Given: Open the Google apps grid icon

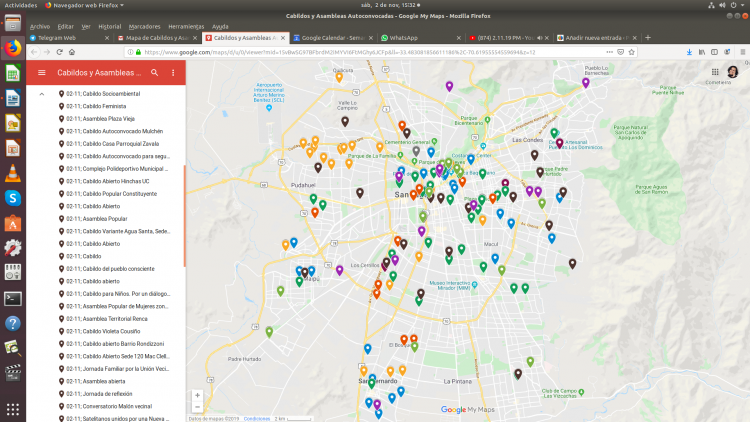Looking at the screenshot, I should pos(716,72).
